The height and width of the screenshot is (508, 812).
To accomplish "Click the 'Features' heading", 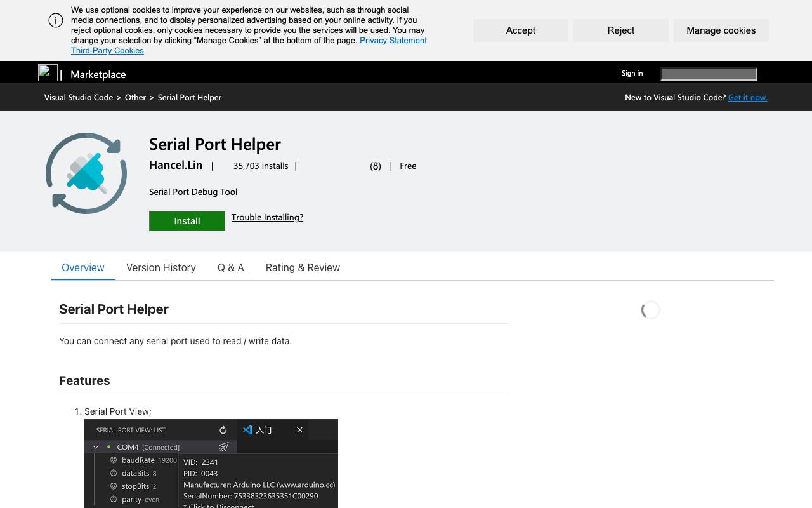I will click(x=84, y=380).
